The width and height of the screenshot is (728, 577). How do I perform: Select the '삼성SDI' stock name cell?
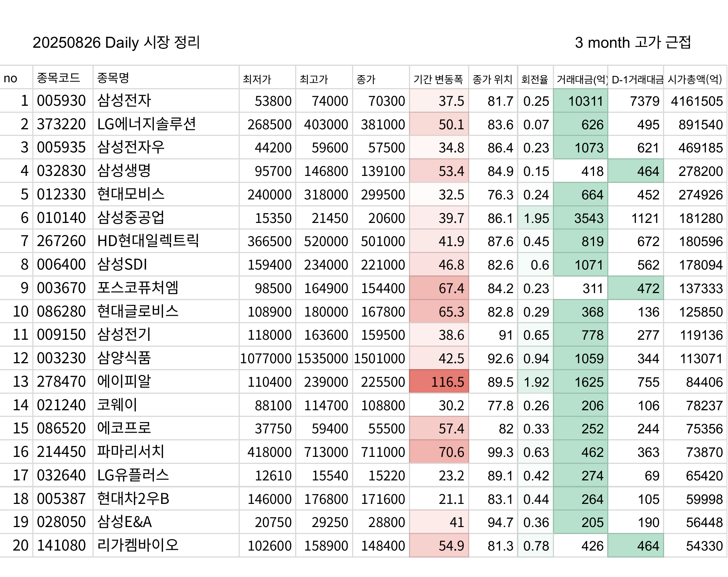coord(166,264)
